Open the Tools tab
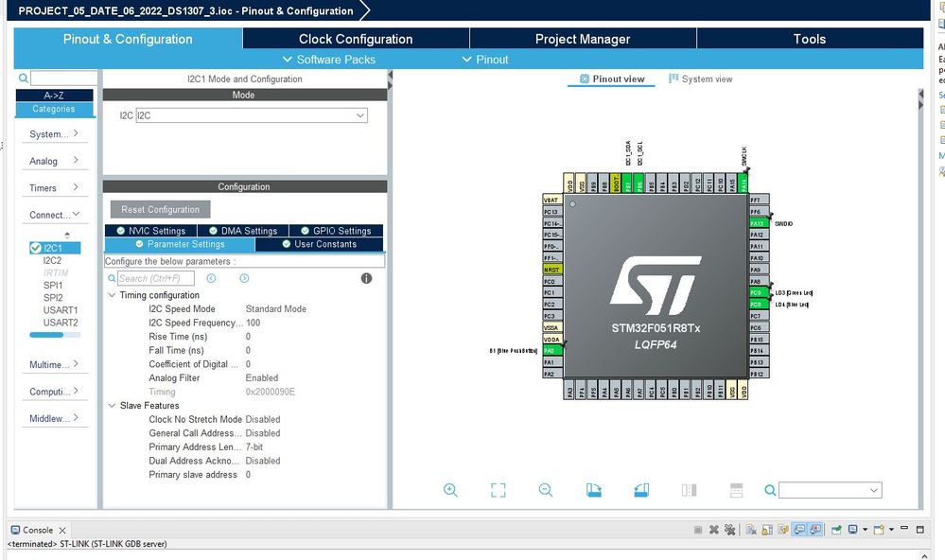945x560 pixels. click(x=810, y=39)
